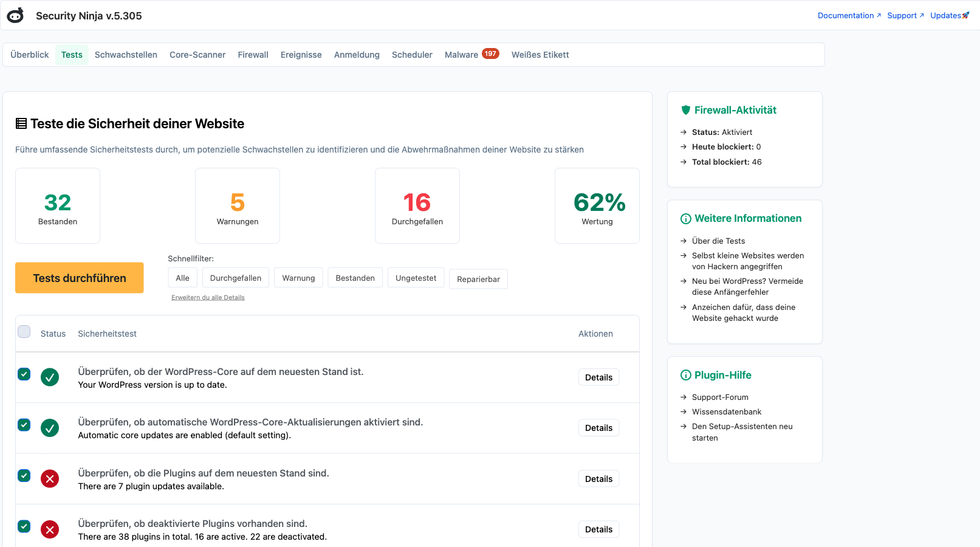Viewport: 980px width, 547px height.
Task: Open the Weißes Etikett tab
Action: (x=540, y=55)
